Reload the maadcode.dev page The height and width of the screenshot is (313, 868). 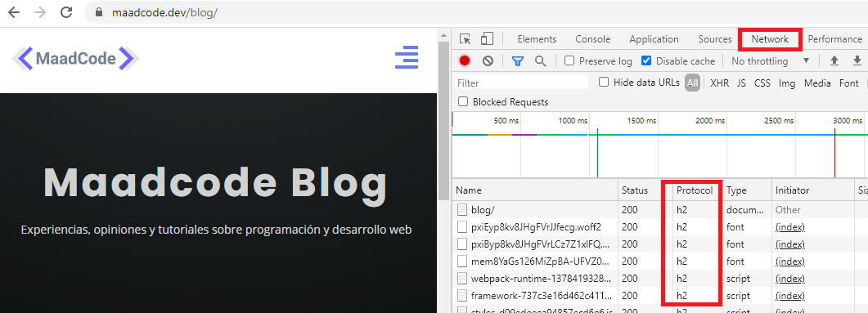click(x=66, y=12)
